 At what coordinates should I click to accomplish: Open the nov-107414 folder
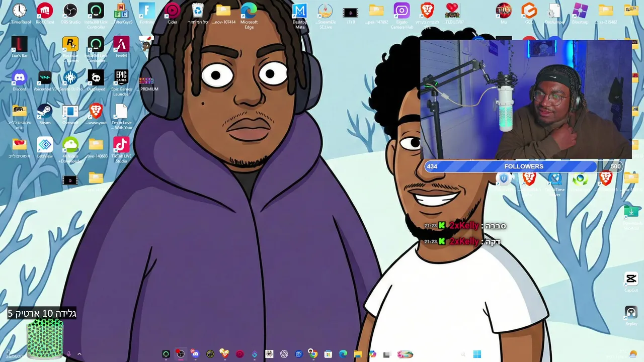(223, 14)
